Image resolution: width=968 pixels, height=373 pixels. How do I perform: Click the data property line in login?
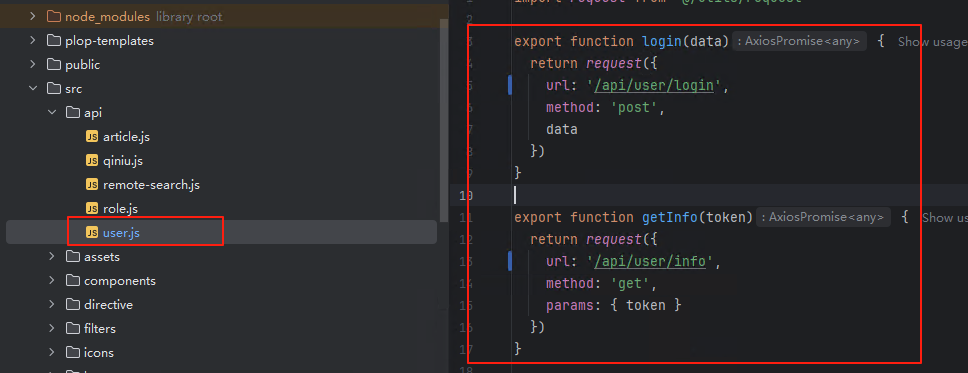click(x=562, y=129)
